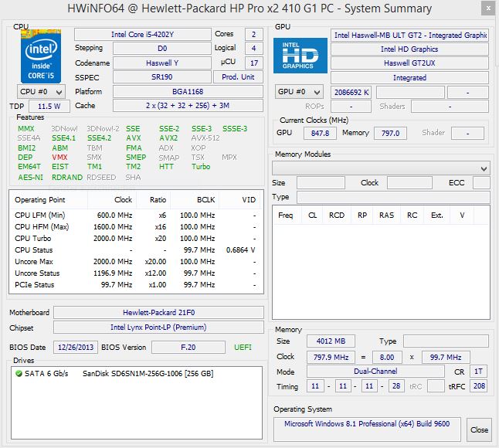Click the BIOS Version F.20 field
Image resolution: width=499 pixels, height=448 pixels.
pyautogui.click(x=188, y=347)
